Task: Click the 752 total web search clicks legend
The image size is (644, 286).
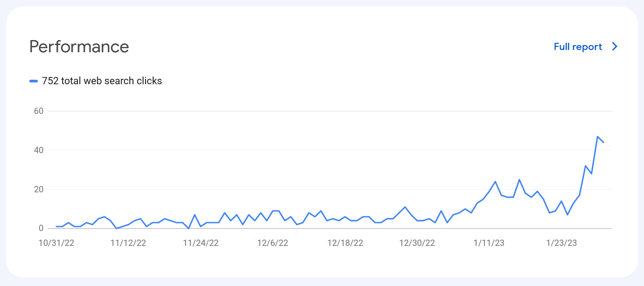Action: [96, 81]
